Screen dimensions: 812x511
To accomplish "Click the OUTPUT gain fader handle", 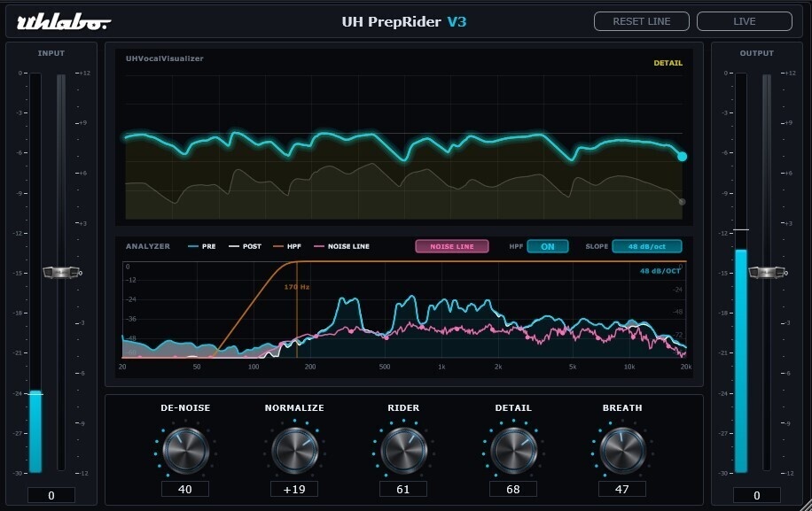I will [x=767, y=272].
